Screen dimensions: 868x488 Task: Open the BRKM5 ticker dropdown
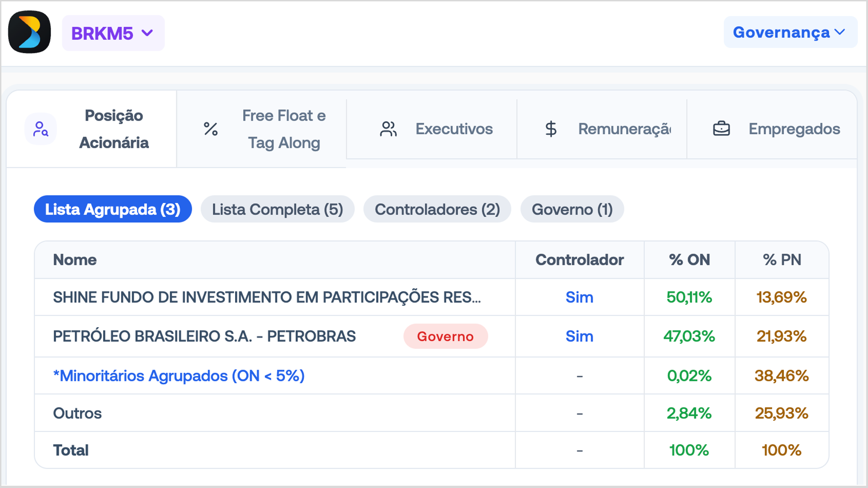click(113, 33)
